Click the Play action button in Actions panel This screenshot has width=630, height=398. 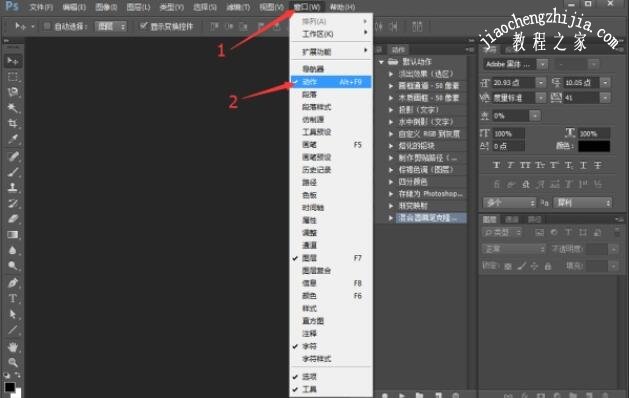401,395
